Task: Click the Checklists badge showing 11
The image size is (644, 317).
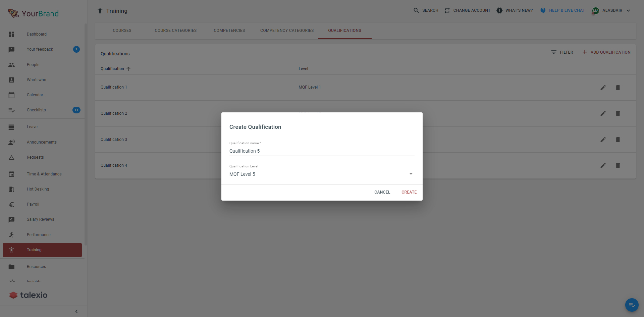Action: click(76, 110)
